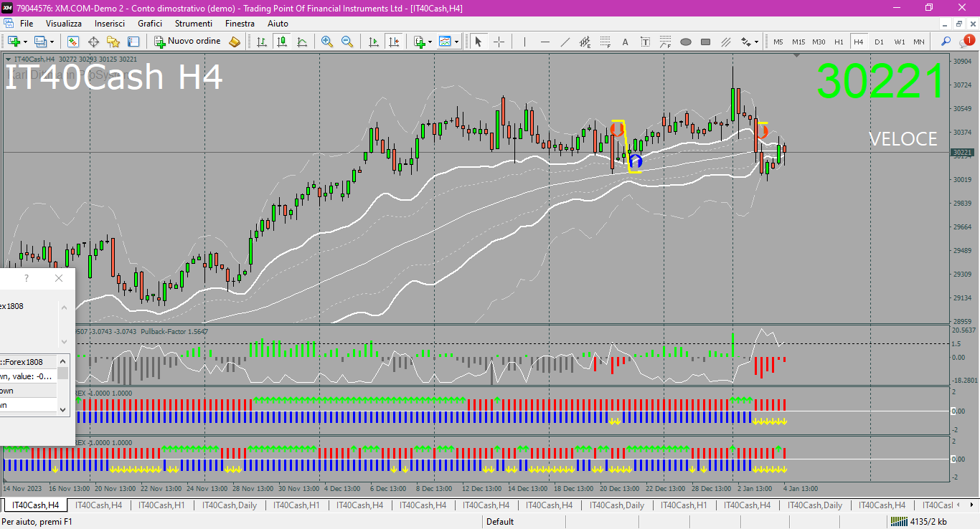The width and height of the screenshot is (980, 529).
Task: Switch timeframe to MN
Action: click(x=919, y=42)
